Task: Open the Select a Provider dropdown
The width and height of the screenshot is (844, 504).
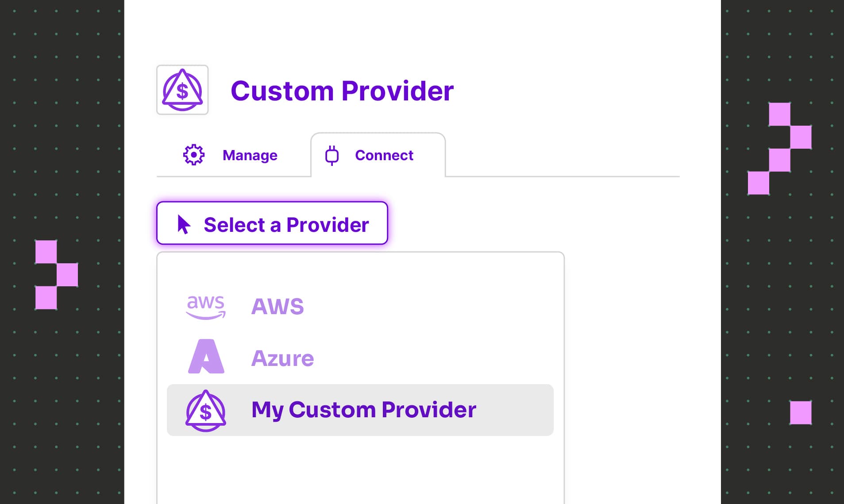Action: point(272,223)
